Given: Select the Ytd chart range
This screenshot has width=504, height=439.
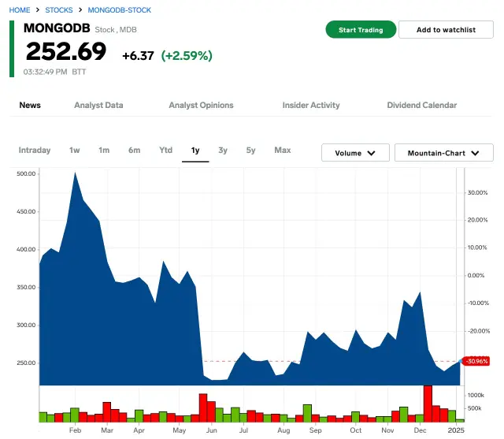Looking at the screenshot, I should coord(165,150).
